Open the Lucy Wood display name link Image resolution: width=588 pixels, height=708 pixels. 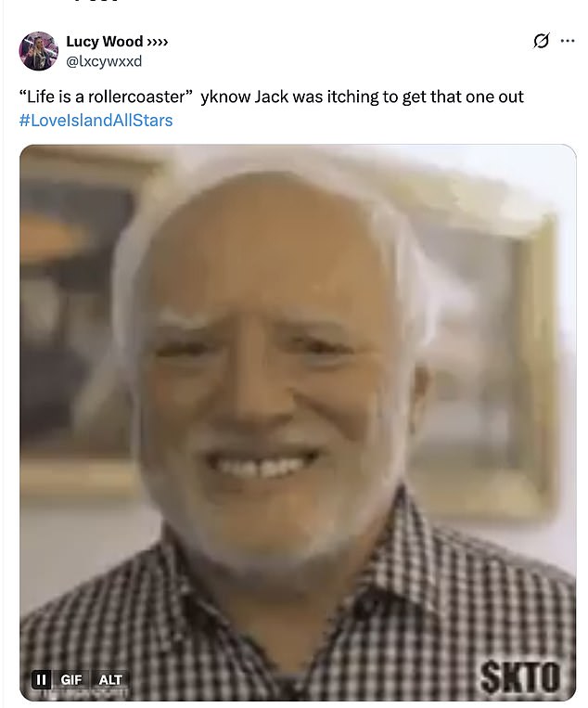pos(104,42)
